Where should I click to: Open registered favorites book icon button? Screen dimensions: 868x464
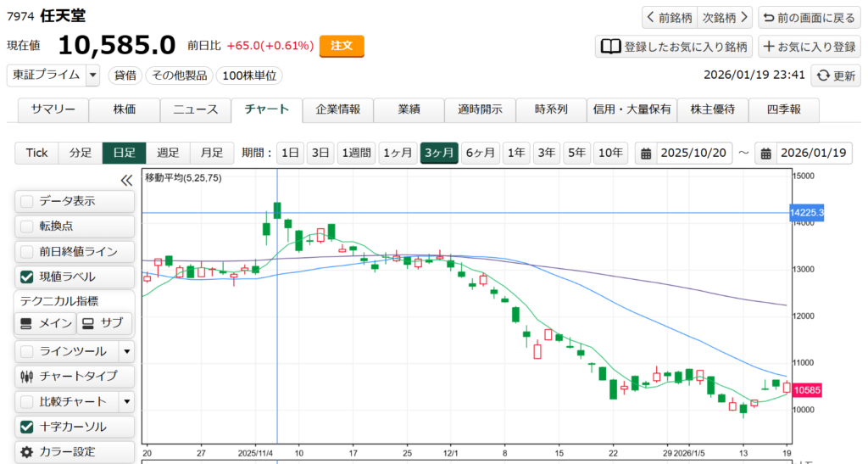click(610, 47)
